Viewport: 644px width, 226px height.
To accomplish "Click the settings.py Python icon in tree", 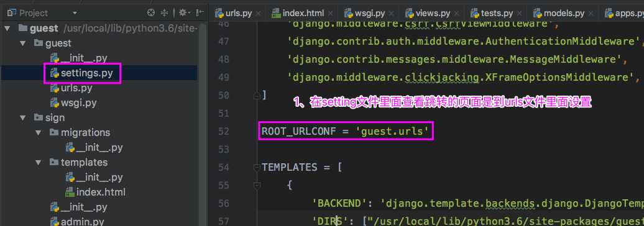I will click(55, 73).
